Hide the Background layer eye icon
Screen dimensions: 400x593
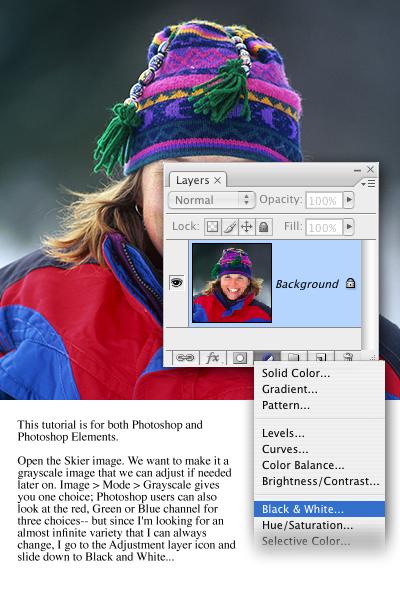[x=177, y=282]
